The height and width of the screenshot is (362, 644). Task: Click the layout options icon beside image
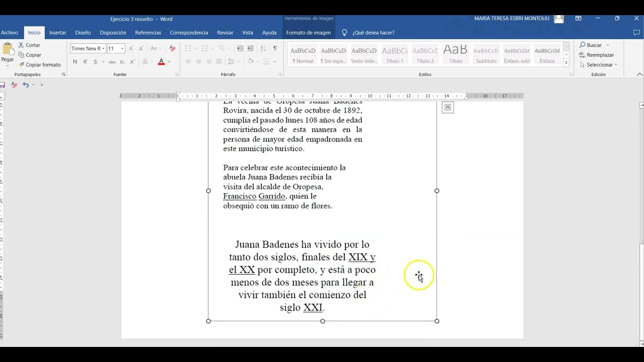pos(448,108)
